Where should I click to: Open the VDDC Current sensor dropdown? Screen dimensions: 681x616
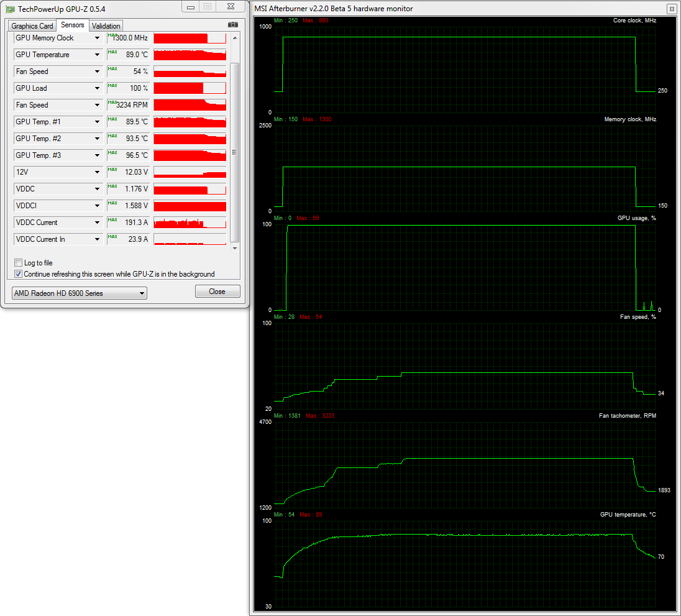click(x=97, y=223)
